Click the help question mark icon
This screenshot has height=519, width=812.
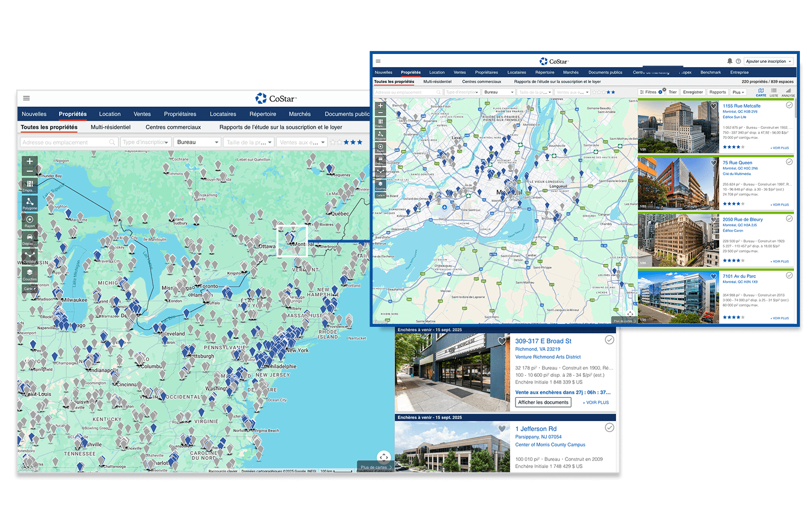coord(738,61)
